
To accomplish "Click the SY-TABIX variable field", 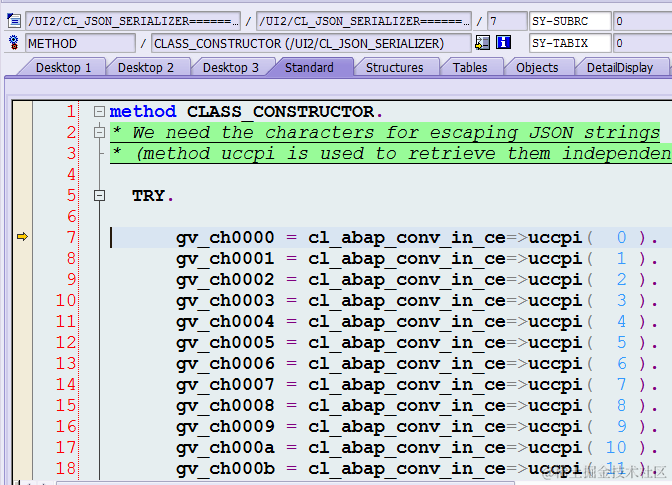I will tap(570, 43).
